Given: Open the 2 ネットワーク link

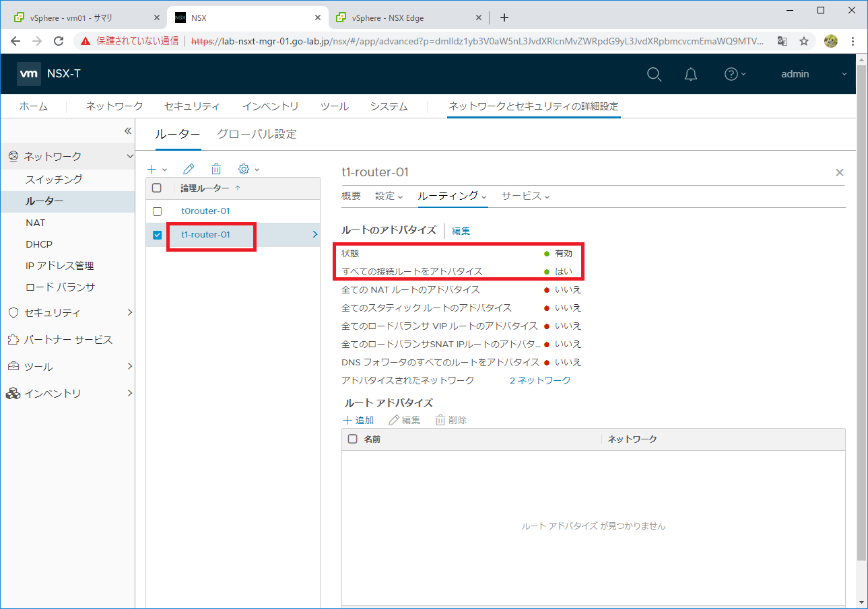Looking at the screenshot, I should 540,380.
